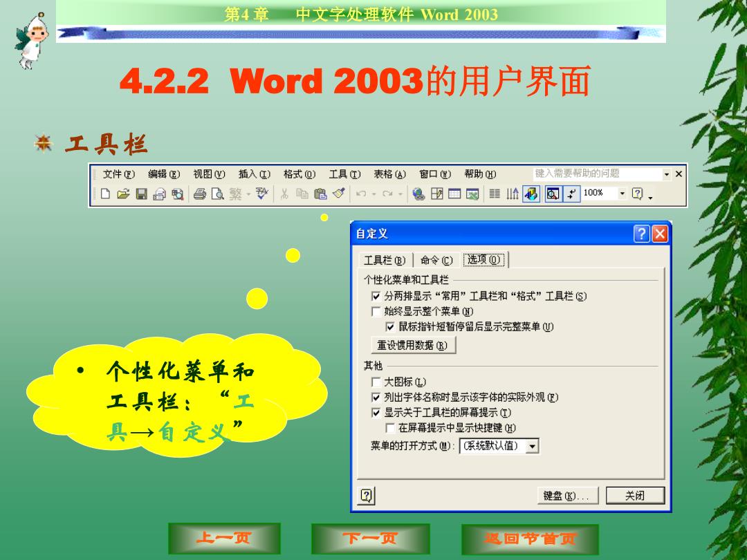The width and height of the screenshot is (747, 560).
Task: Switch to the 工具栏(B) tab
Action: tap(385, 260)
